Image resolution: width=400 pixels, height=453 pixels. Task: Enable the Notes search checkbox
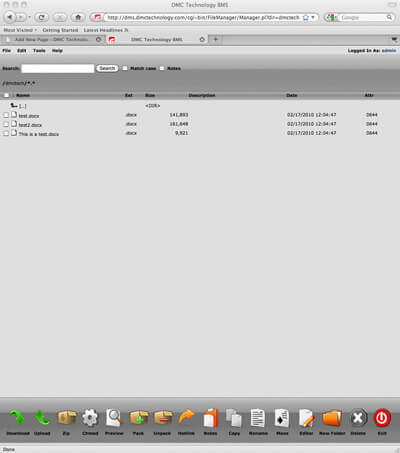coord(162,68)
